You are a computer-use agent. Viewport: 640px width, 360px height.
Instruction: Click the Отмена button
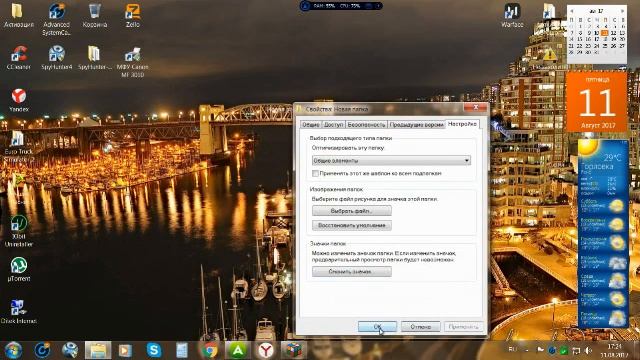(420, 327)
